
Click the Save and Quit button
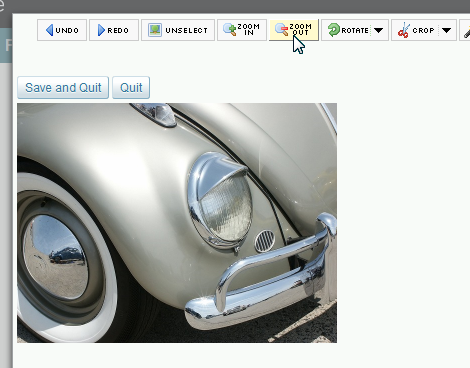[63, 88]
